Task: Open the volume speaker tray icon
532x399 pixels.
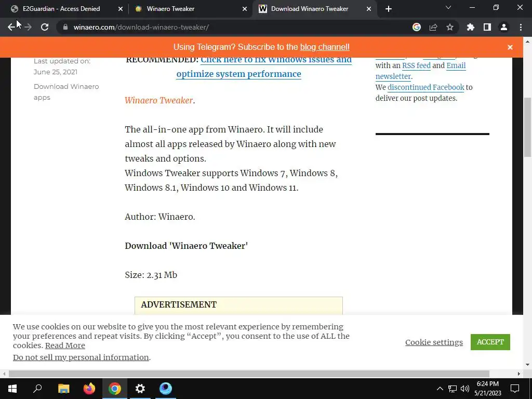Action: click(x=465, y=389)
